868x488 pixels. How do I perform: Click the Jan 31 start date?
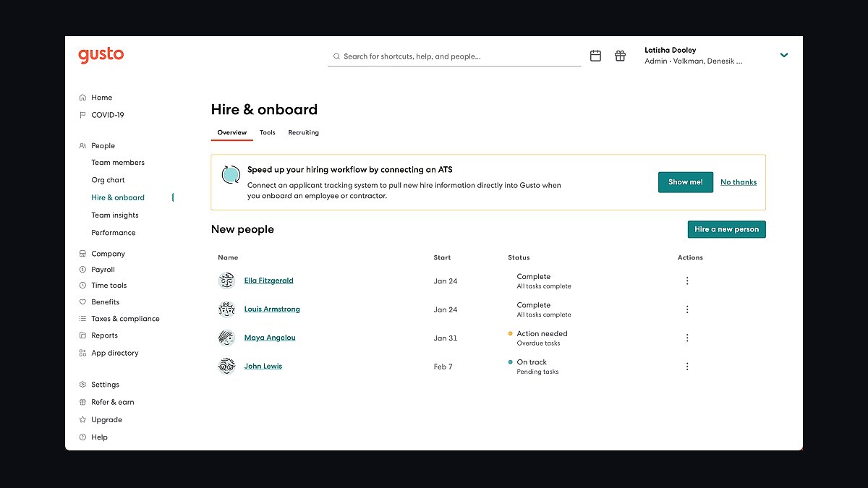click(446, 338)
